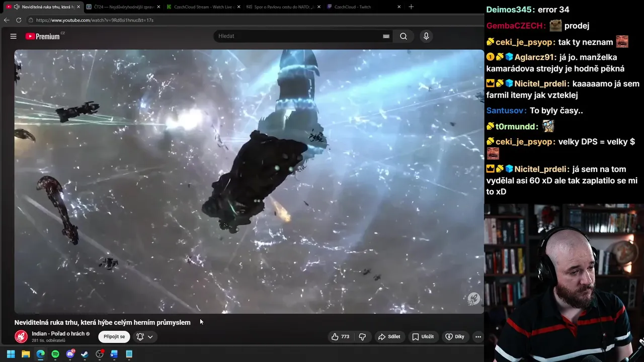Click the streamer webcam overlay

pos(564,283)
